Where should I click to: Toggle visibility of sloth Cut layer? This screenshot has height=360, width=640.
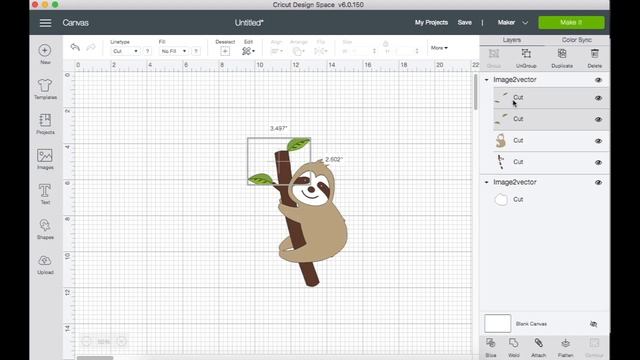pos(598,141)
